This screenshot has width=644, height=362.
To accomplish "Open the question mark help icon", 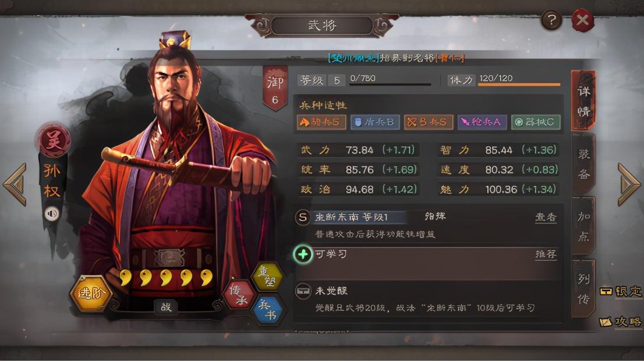I will point(551,20).
